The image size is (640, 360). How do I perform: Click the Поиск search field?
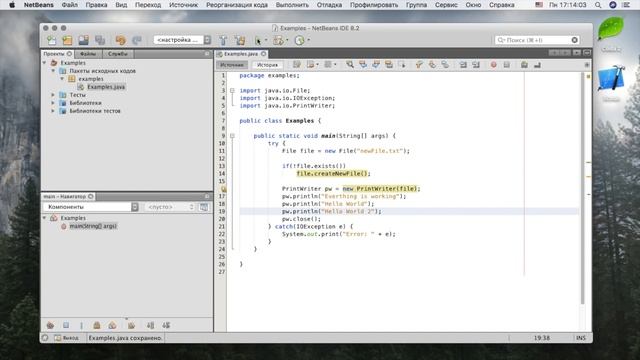point(537,40)
